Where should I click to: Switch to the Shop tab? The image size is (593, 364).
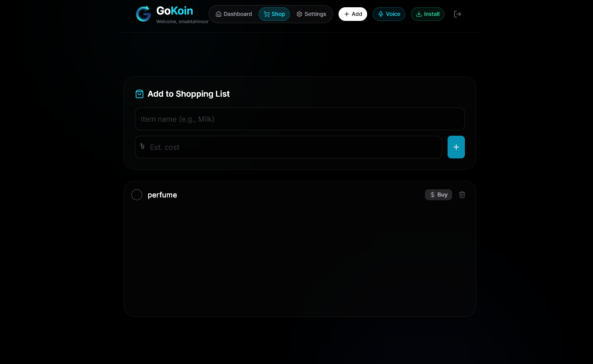tap(274, 14)
